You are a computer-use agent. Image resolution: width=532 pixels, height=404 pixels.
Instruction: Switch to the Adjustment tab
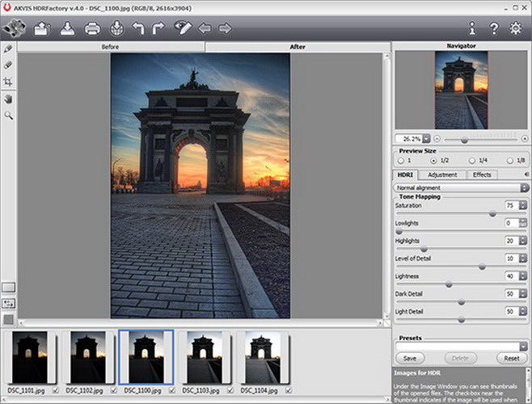[x=442, y=175]
